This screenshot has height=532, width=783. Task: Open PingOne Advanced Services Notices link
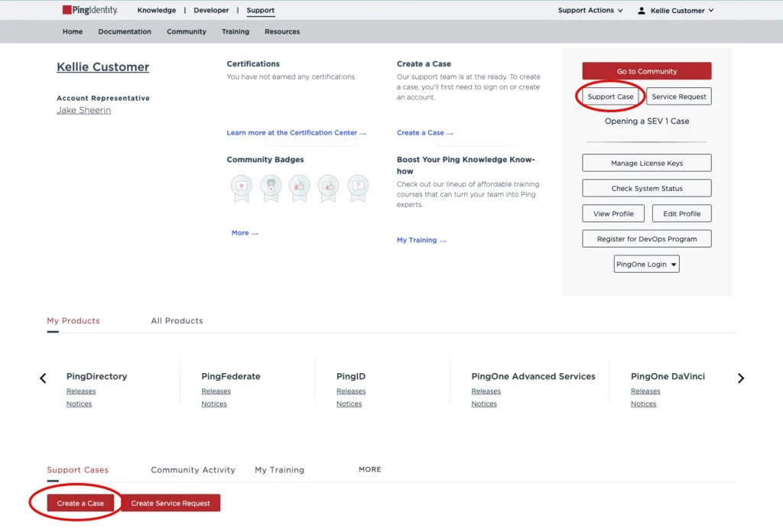pos(484,404)
